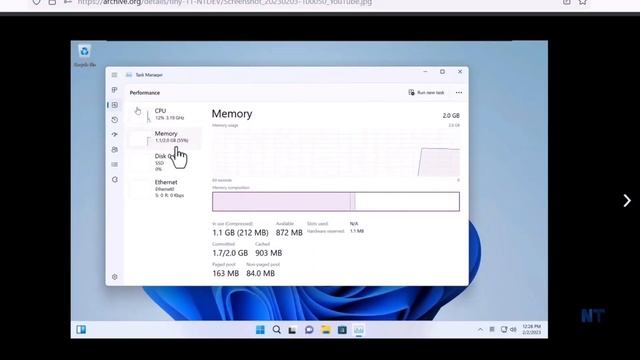The image size is (640, 360).
Task: Open the Chat taskbar icon
Action: point(309,329)
